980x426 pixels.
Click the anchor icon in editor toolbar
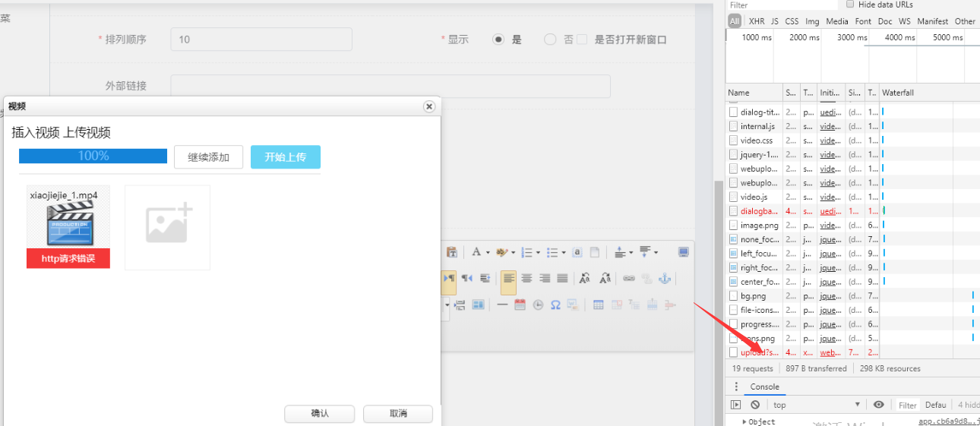(665, 279)
